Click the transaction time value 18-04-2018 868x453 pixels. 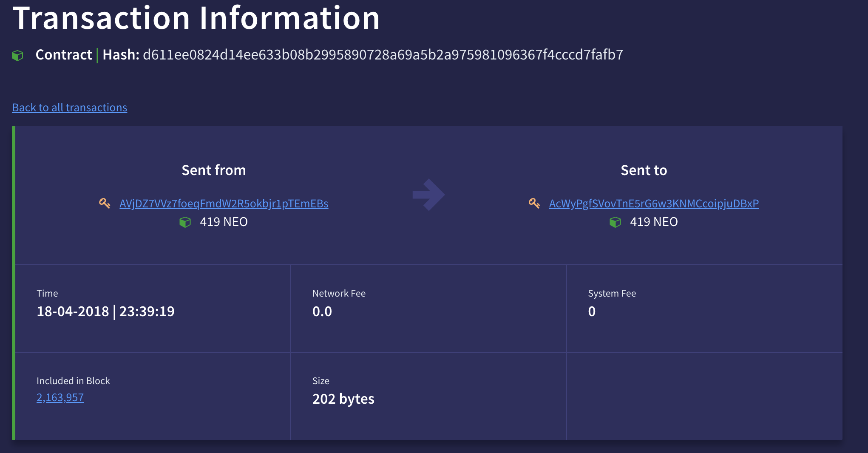pyautogui.click(x=73, y=311)
